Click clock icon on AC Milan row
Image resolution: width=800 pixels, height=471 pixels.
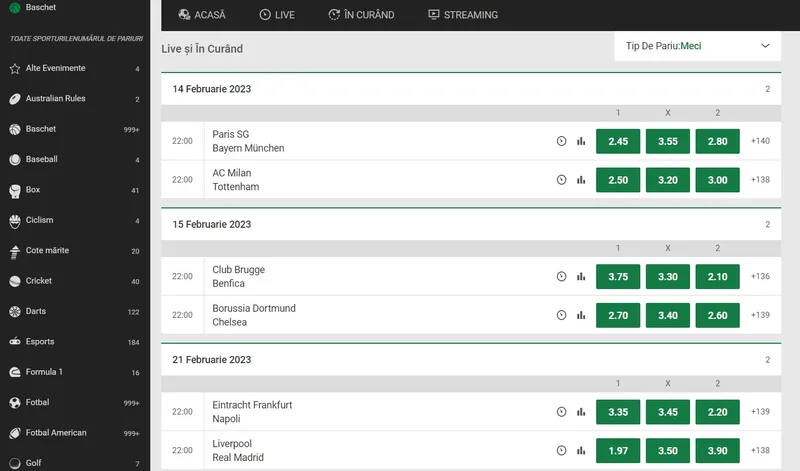[561, 180]
